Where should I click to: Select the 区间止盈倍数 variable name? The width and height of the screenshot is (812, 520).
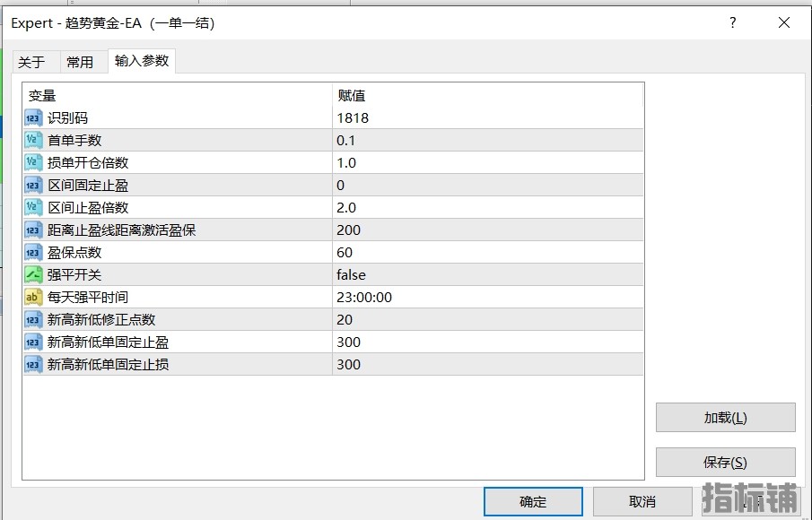88,207
